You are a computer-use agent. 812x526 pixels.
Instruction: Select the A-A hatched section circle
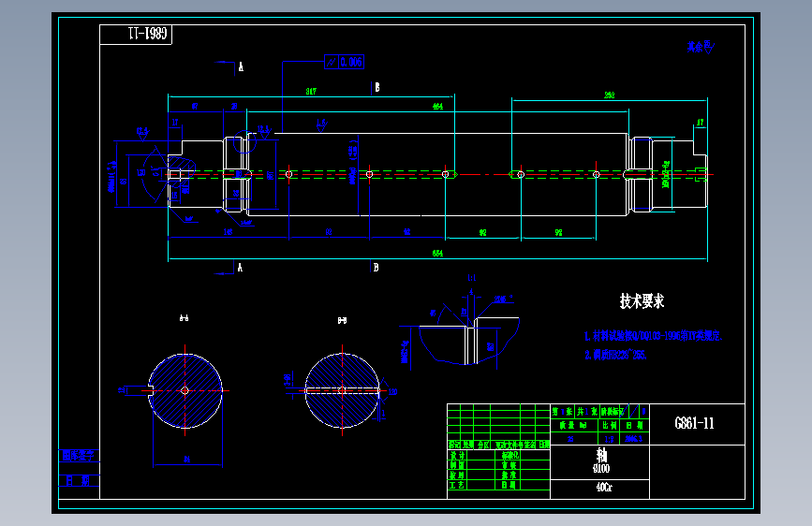[185, 391]
